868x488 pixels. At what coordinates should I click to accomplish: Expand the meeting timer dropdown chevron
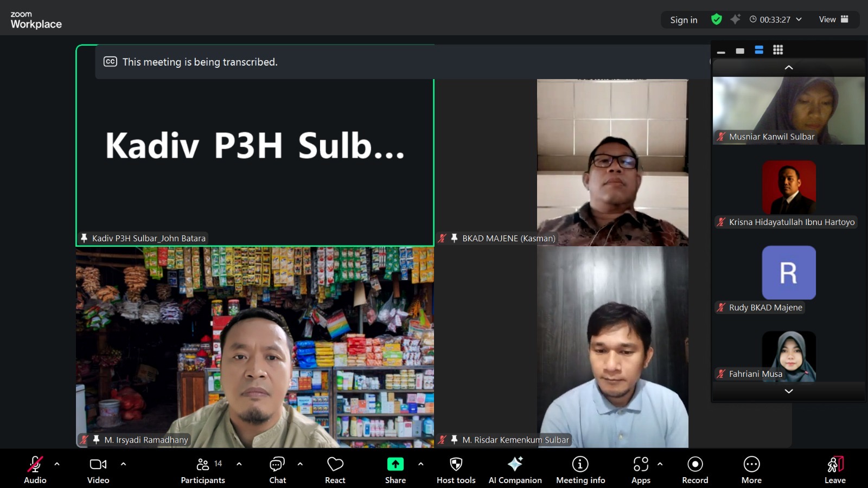(799, 20)
